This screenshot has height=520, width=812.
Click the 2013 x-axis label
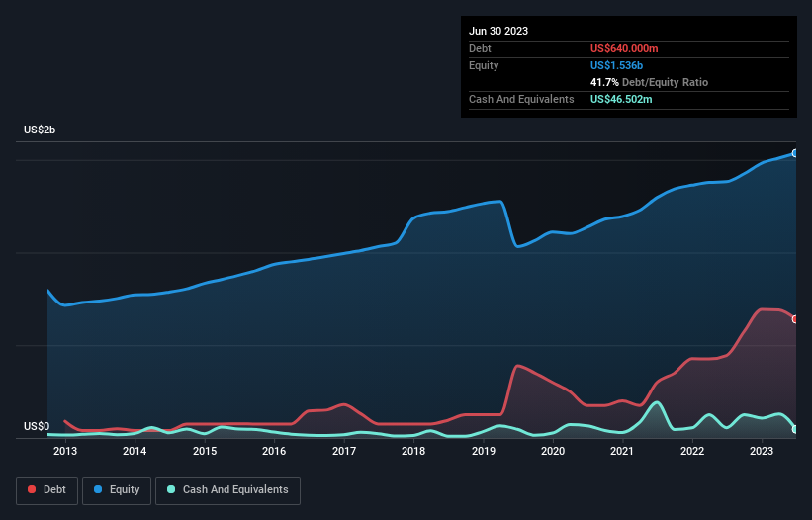[65, 452]
